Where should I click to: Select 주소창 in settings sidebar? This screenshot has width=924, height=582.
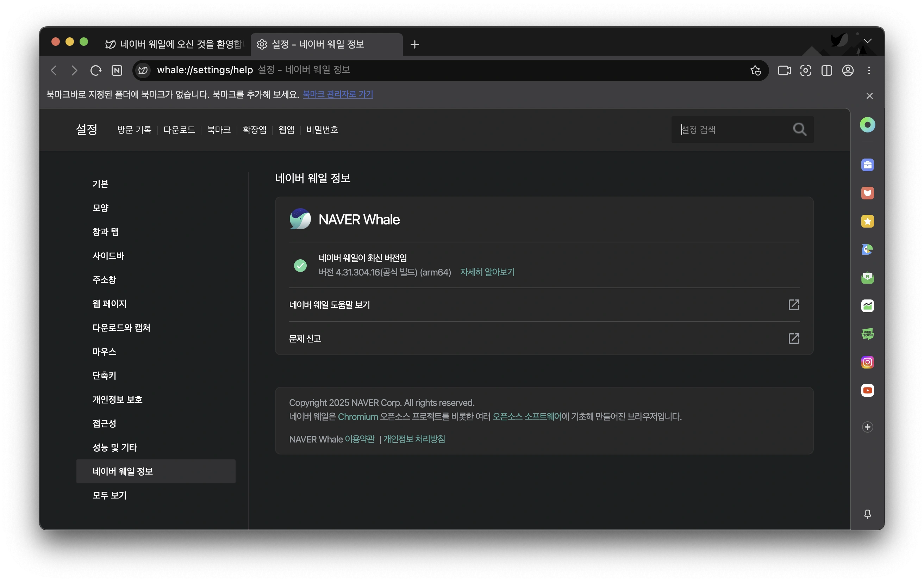tap(156, 279)
